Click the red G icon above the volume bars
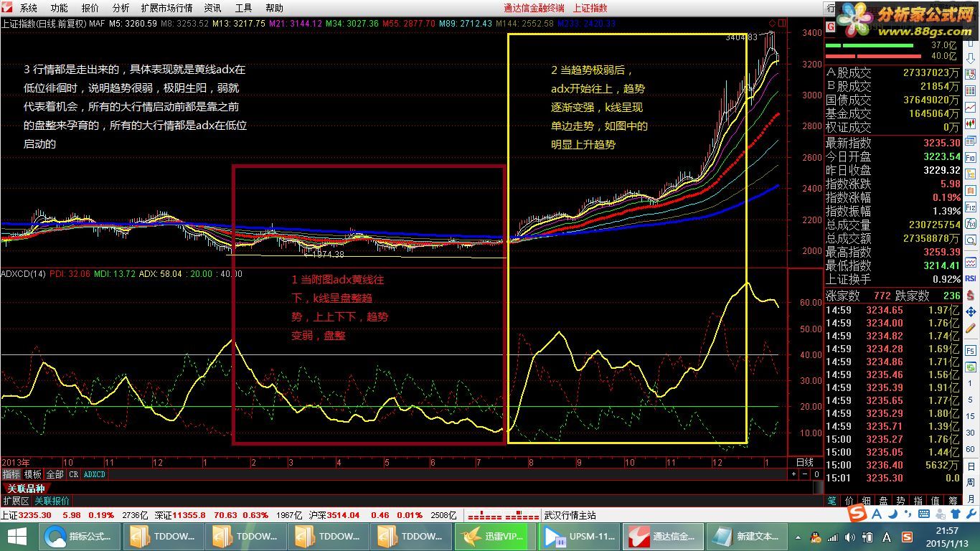Image resolution: width=980 pixels, height=551 pixels. coord(830,27)
